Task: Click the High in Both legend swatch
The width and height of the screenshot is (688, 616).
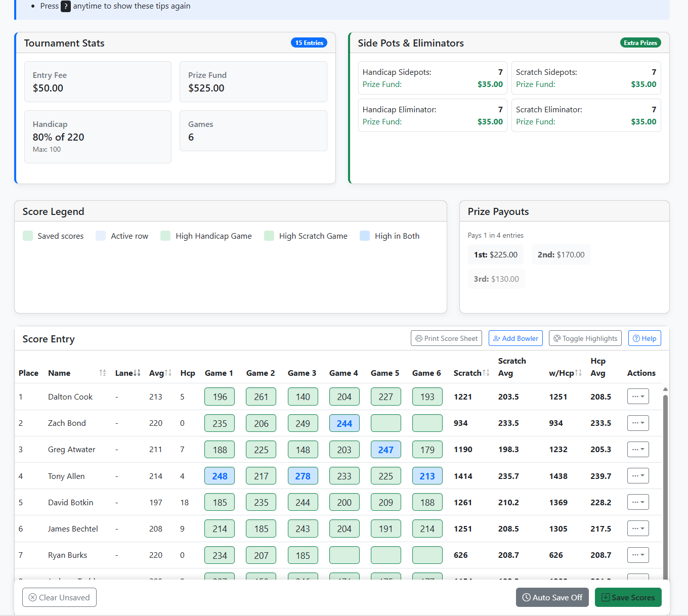Action: [x=365, y=236]
